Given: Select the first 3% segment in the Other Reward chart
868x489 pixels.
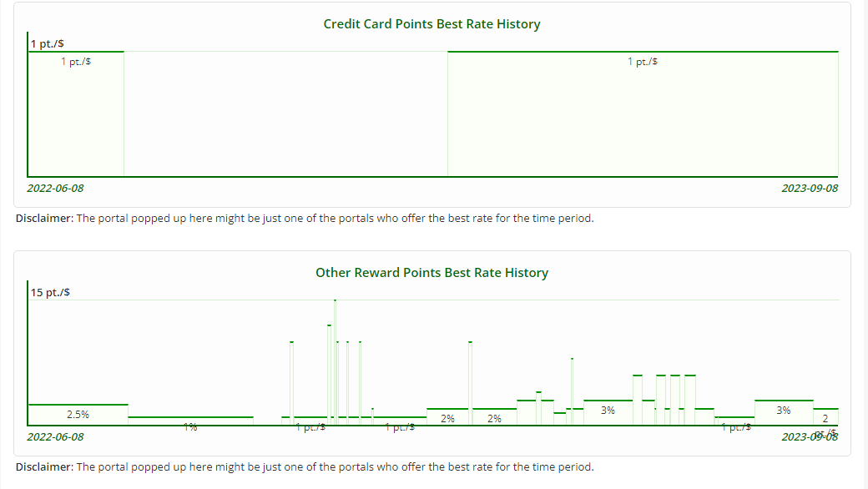Looking at the screenshot, I should pos(608,412).
